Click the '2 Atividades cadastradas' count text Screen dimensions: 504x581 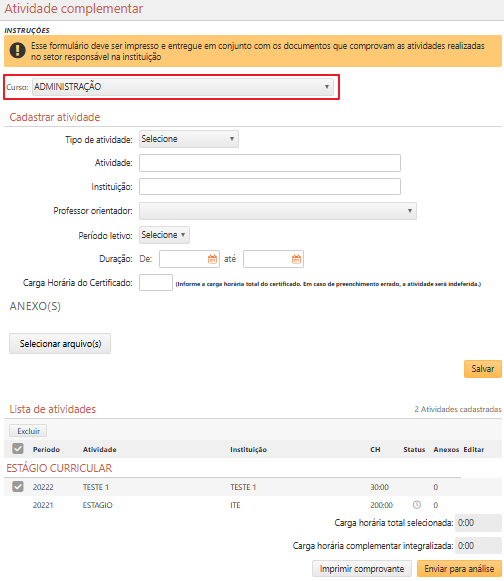point(458,409)
